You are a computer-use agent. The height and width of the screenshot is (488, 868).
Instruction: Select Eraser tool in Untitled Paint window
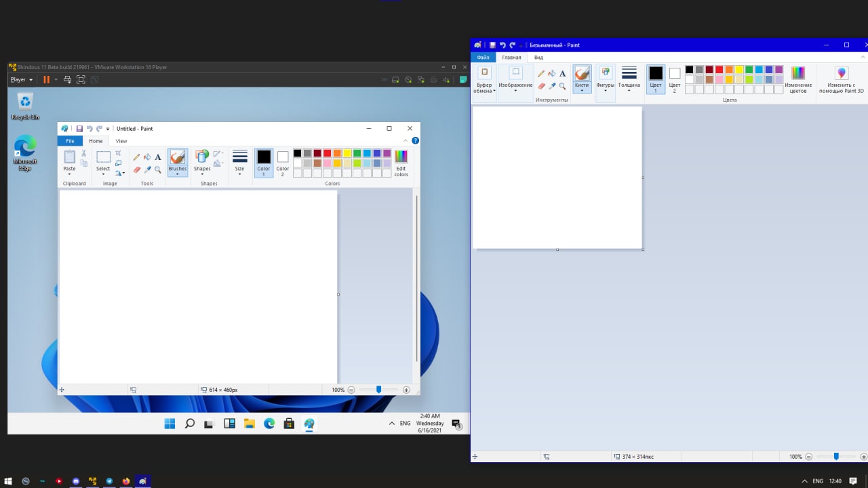point(136,169)
